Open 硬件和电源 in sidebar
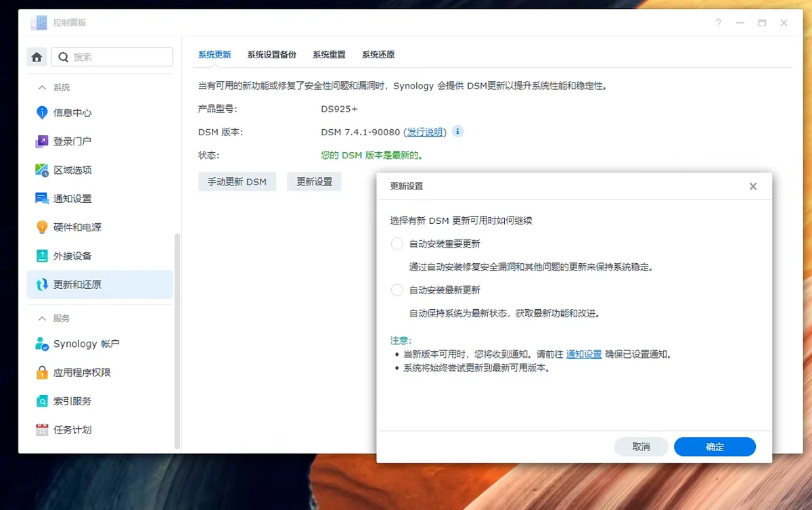The width and height of the screenshot is (812, 510). click(x=99, y=227)
